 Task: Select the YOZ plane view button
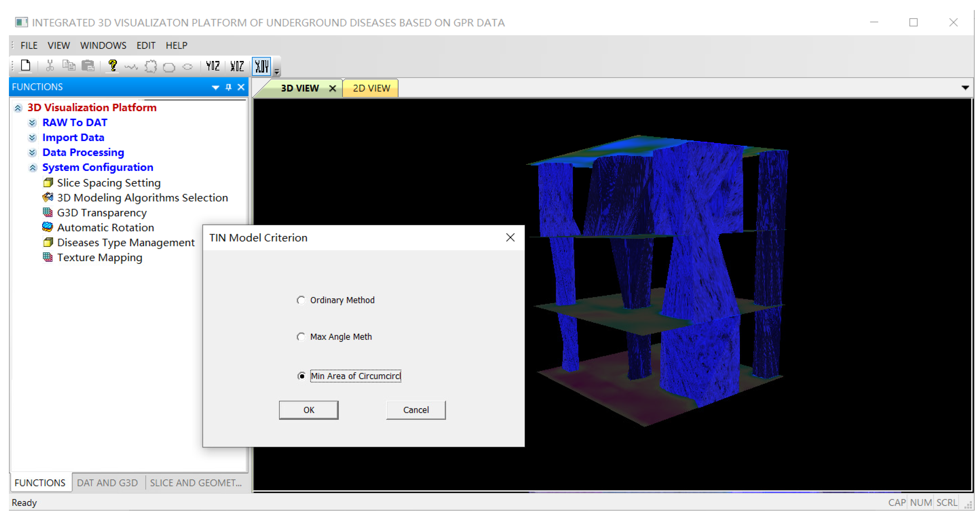tap(213, 66)
